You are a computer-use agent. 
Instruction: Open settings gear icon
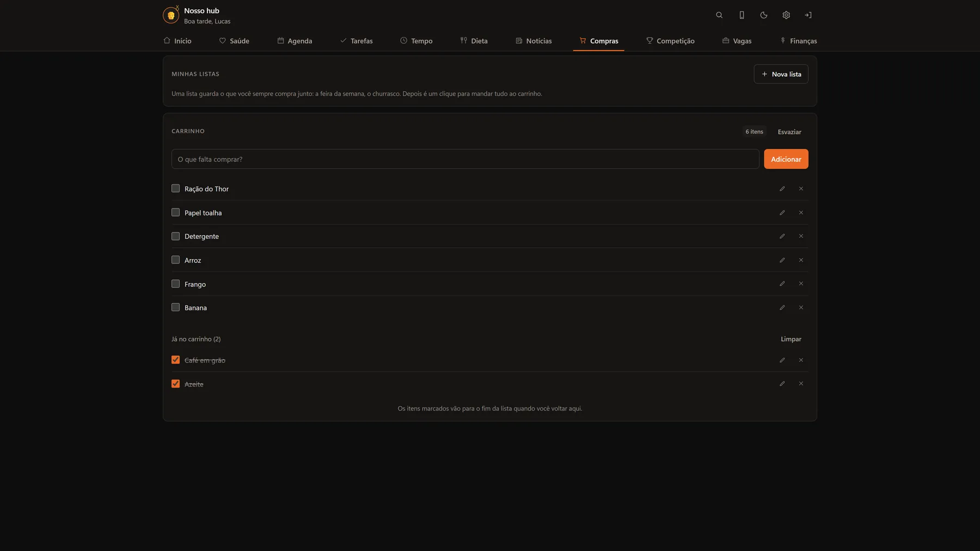click(x=786, y=15)
